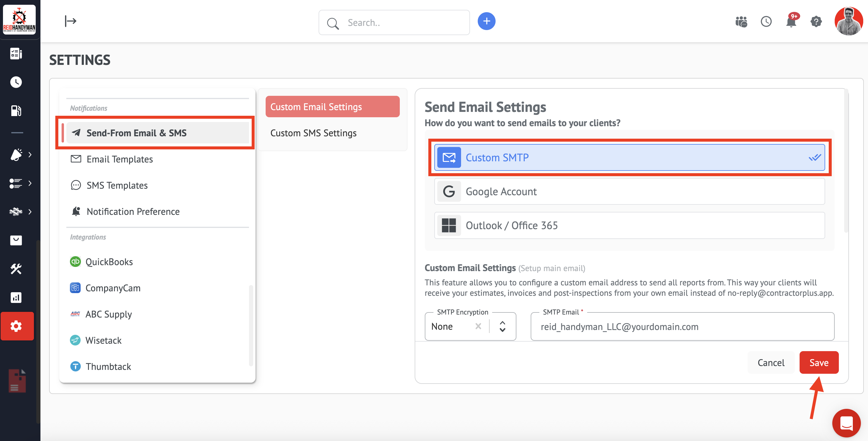The height and width of the screenshot is (441, 868).
Task: Choose Outlook / Office 365 option
Action: click(x=629, y=225)
